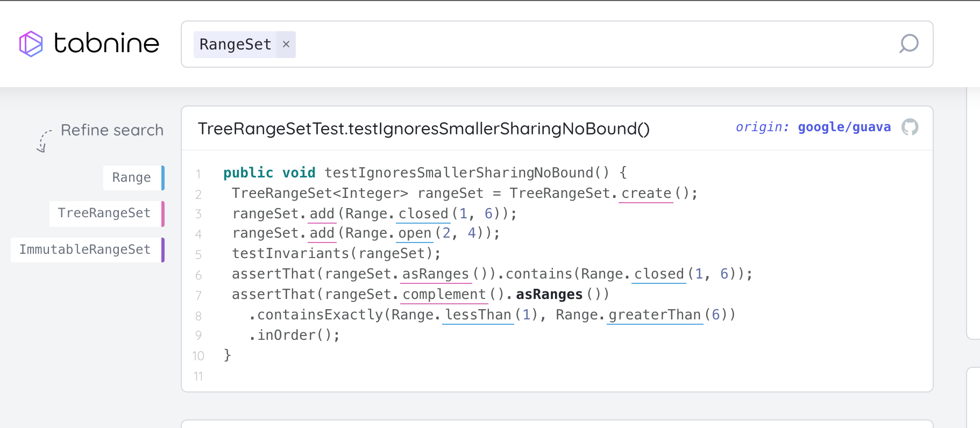The height and width of the screenshot is (428, 980).
Task: Click the closed method on line 6
Action: pyautogui.click(x=659, y=274)
